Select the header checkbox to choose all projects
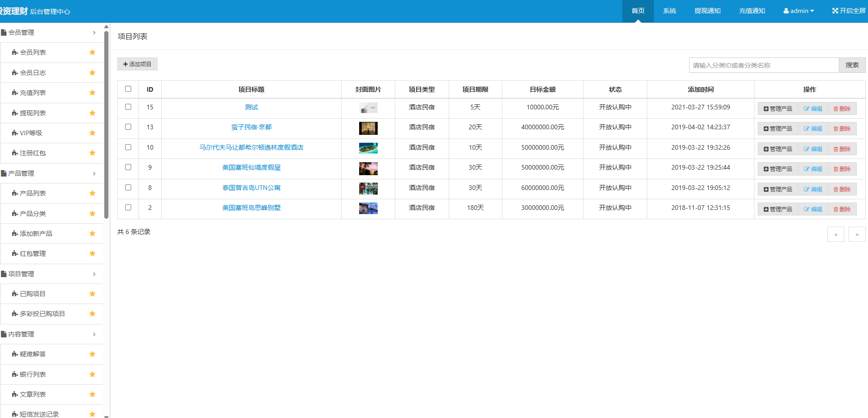 point(128,89)
